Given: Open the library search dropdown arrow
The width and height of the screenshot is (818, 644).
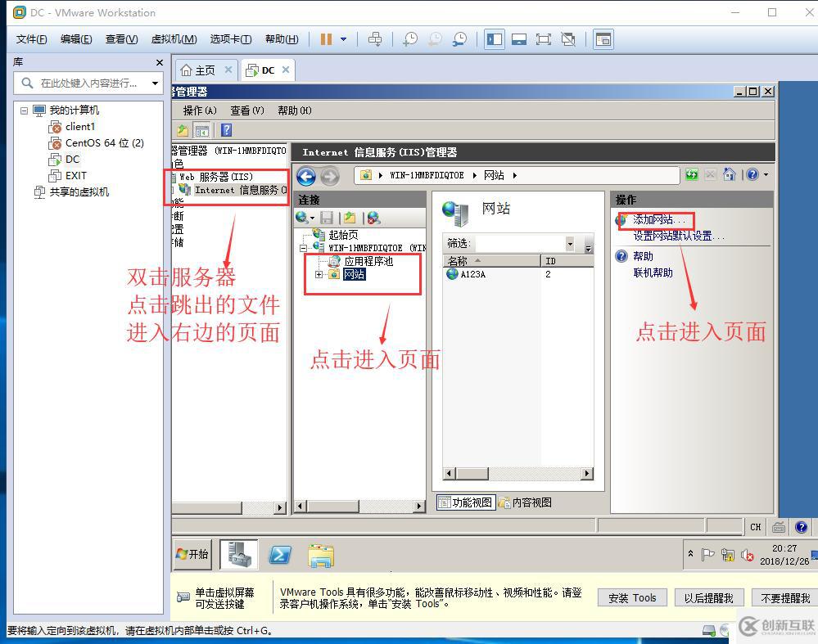Looking at the screenshot, I should [x=155, y=83].
